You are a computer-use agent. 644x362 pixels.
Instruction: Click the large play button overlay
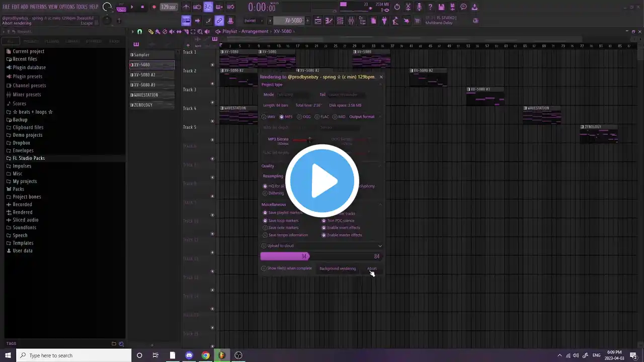pyautogui.click(x=322, y=181)
